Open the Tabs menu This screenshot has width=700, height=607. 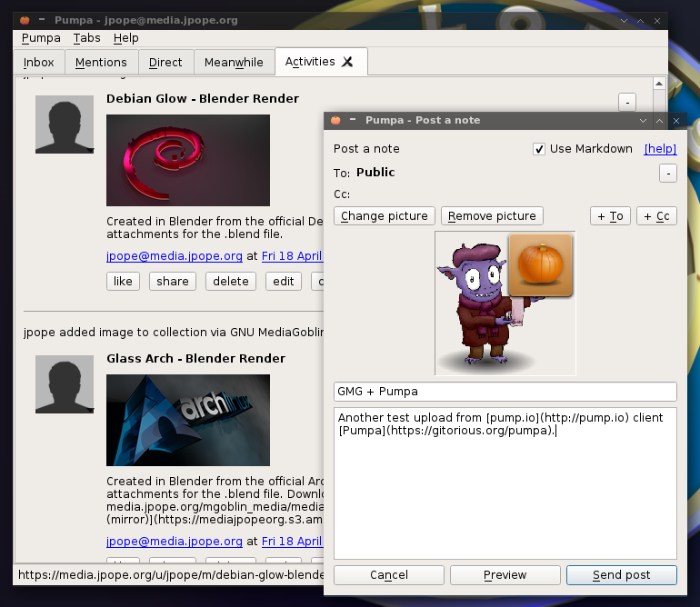tap(87, 38)
